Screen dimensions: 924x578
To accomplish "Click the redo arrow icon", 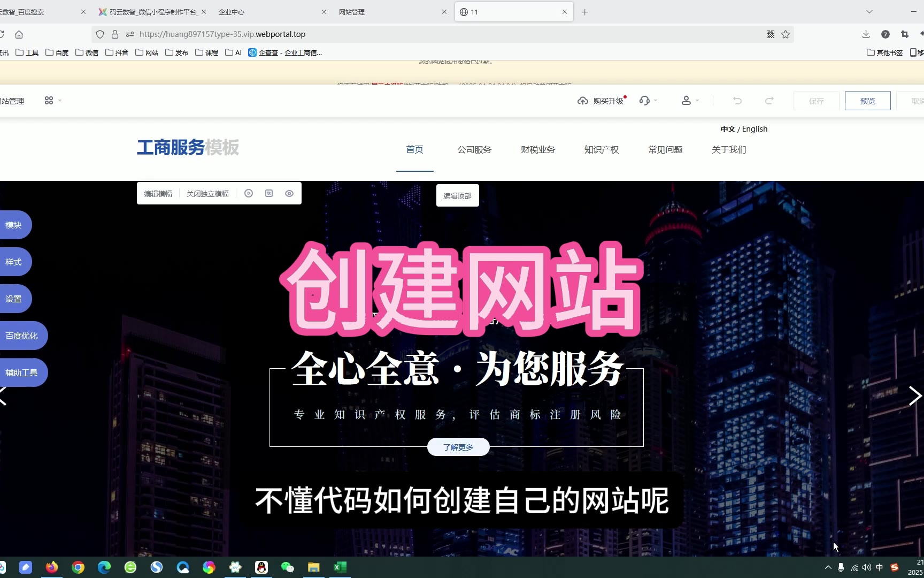I will pos(769,101).
